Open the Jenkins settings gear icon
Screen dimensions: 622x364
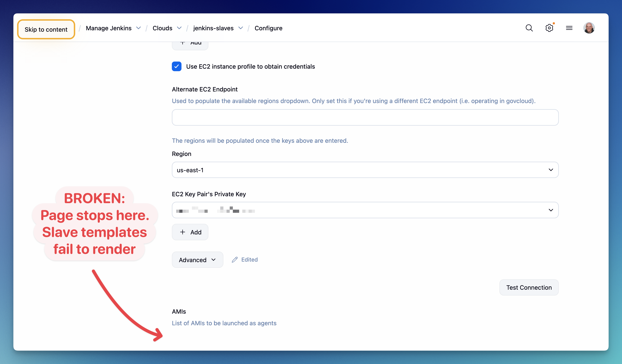(549, 28)
